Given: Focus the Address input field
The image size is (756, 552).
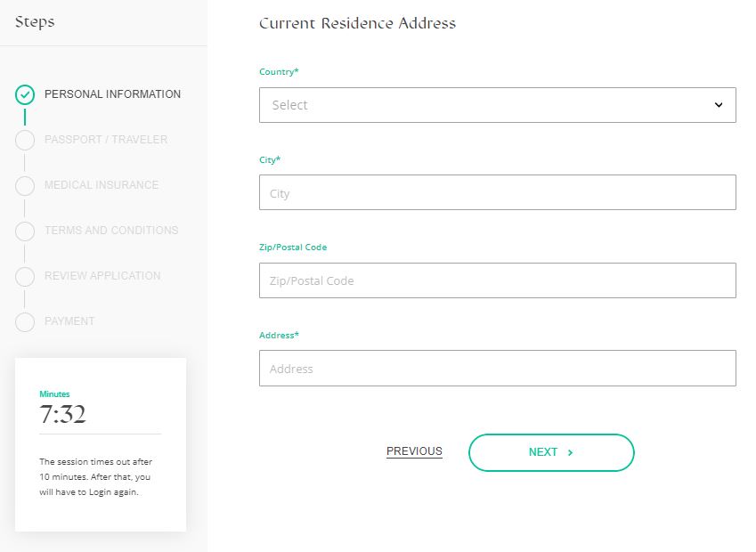Looking at the screenshot, I should click(497, 369).
